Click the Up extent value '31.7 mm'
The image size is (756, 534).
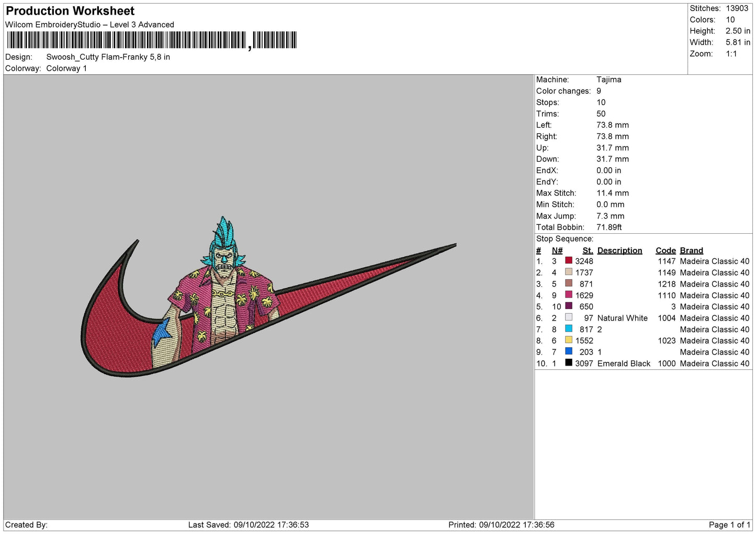coord(613,147)
